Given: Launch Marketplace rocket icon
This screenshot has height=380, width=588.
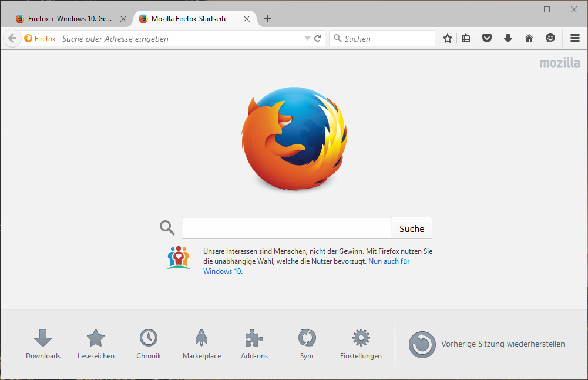Looking at the screenshot, I should coord(201,344).
